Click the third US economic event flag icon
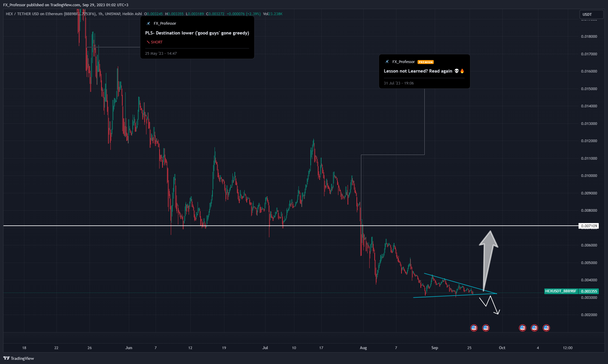 click(523, 328)
